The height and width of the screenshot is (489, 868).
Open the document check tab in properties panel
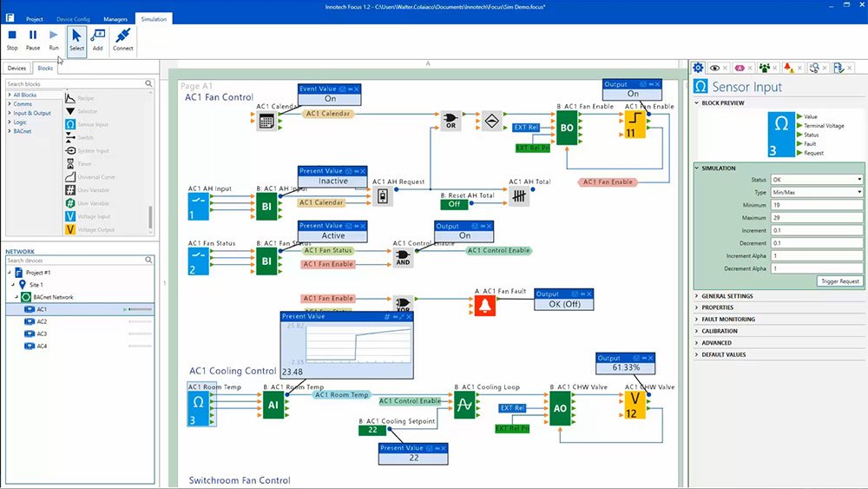click(x=838, y=68)
